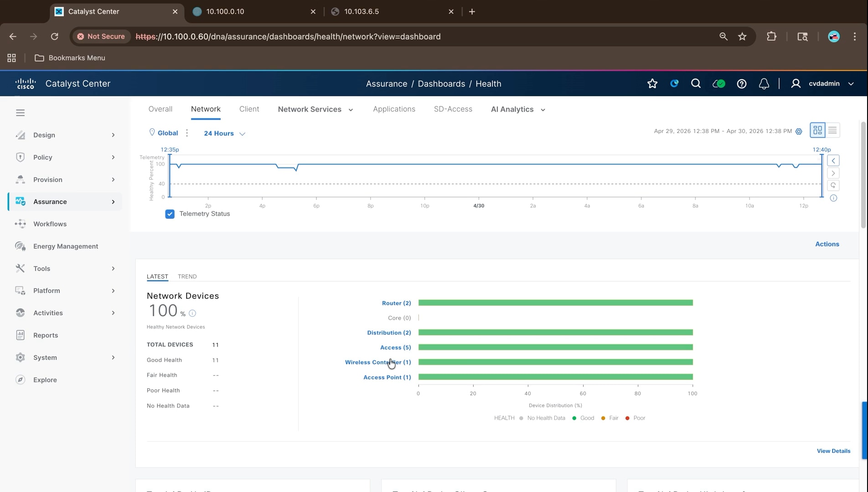Show timeline info icon

coord(833,198)
